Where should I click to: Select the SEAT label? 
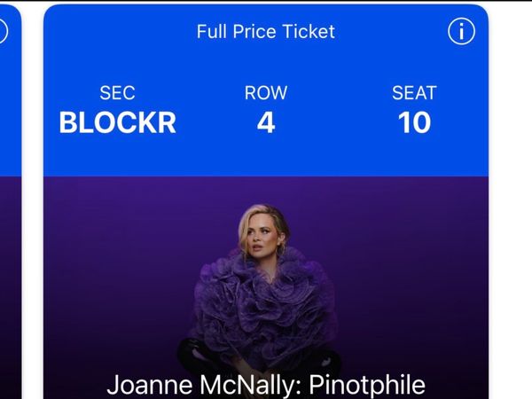[414, 93]
